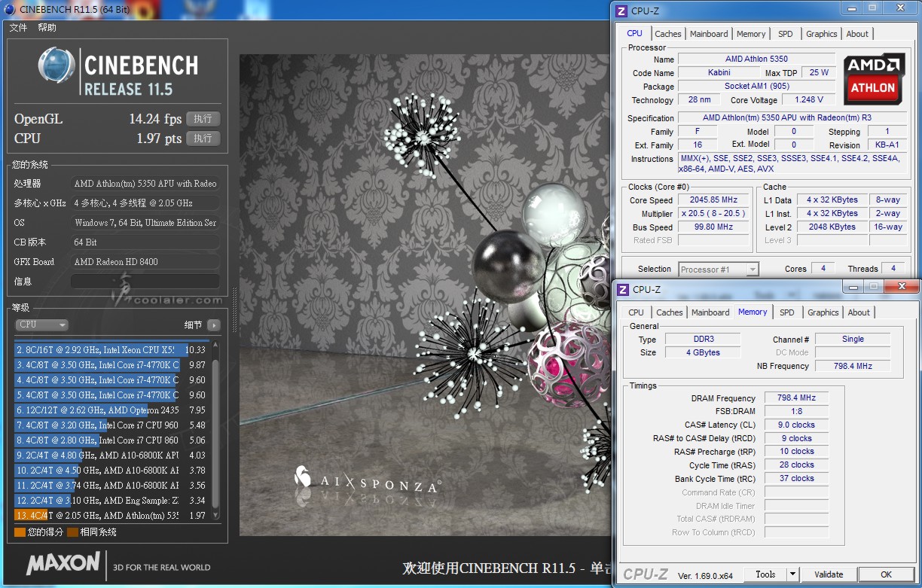
Task: Click the Cinebench app icon in title bar
Action: tap(8, 10)
